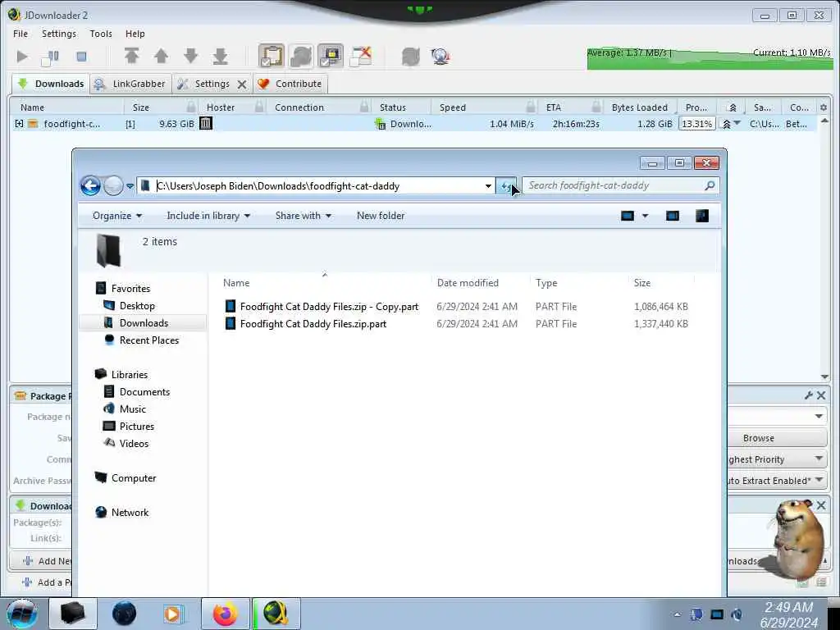
Task: Toggle auto reconnect in JDownloader toolbar
Action: (x=301, y=56)
